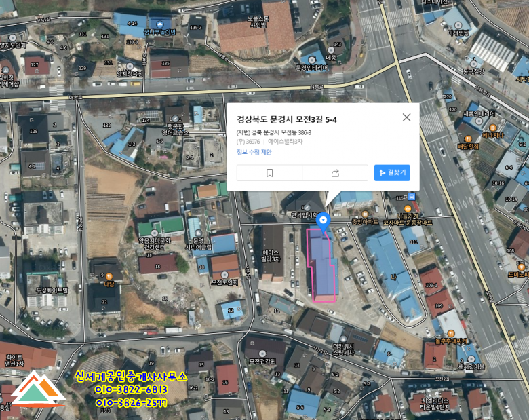Click the 다담 restaurant icon

(x=109, y=277)
